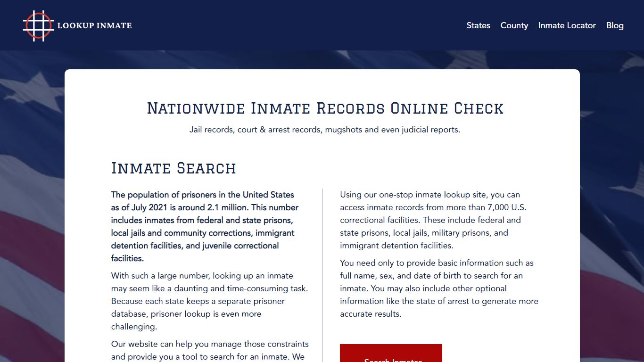Screen dimensions: 644x362
Task: Click the paragraph starting 'Our website can help you'
Action: 210,350
